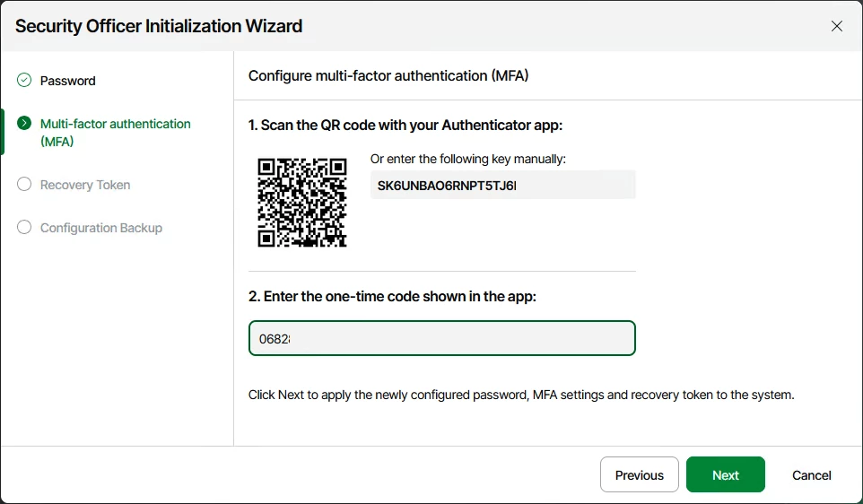Screen dimensions: 863x504
Task: Click 'Configure multi-factor authentication (MFA)' heading
Action: (388, 76)
